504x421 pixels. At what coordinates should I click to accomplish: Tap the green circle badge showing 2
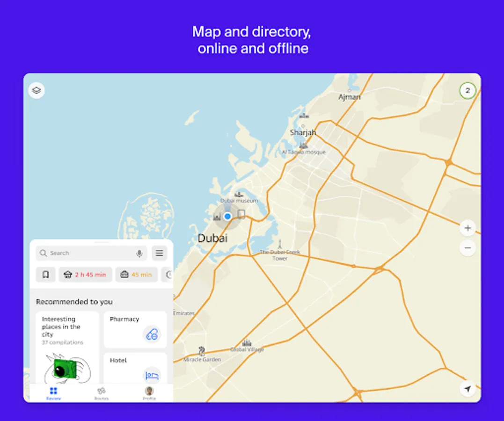(x=467, y=91)
